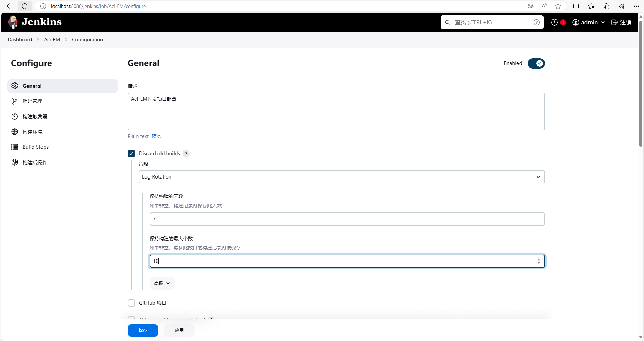Click the 保持构建的天数 field showing 7

(347, 219)
